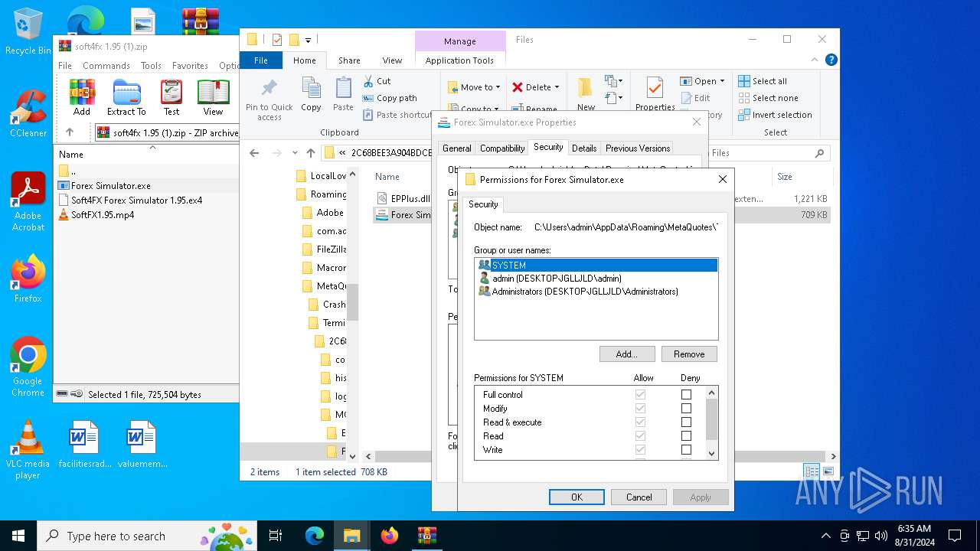Click Explorer Back navigation arrow

pos(255,153)
